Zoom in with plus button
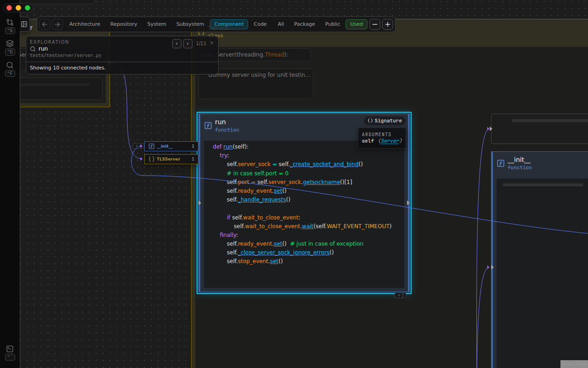Screen dimensions: 588x368 388,24
